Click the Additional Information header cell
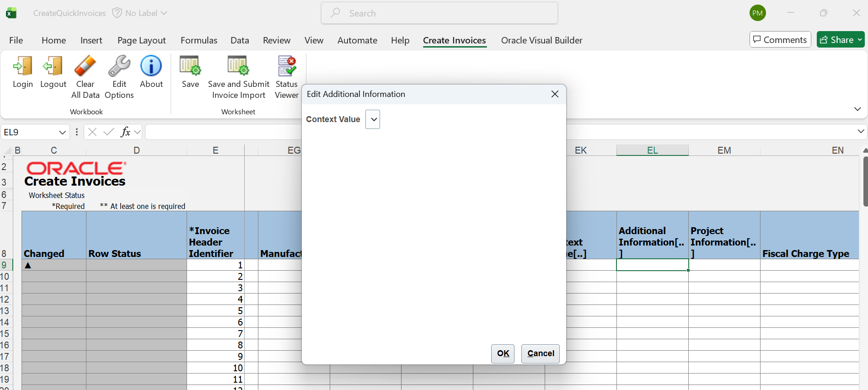The image size is (868, 390). (653, 235)
